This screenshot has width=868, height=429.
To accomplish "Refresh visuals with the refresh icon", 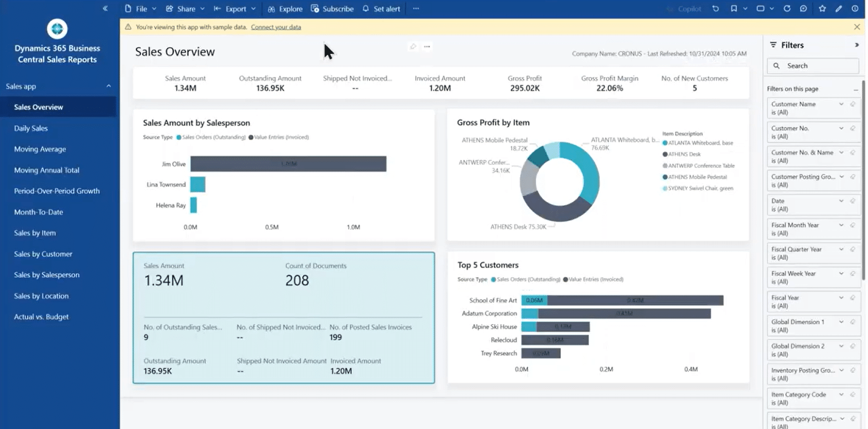I will 787,9.
